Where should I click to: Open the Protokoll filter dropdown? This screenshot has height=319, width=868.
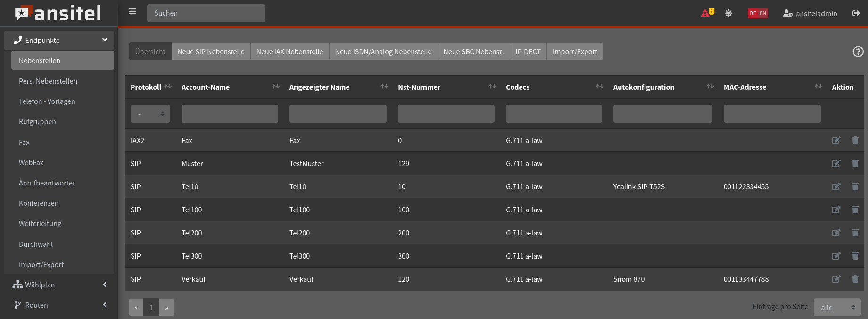[150, 114]
